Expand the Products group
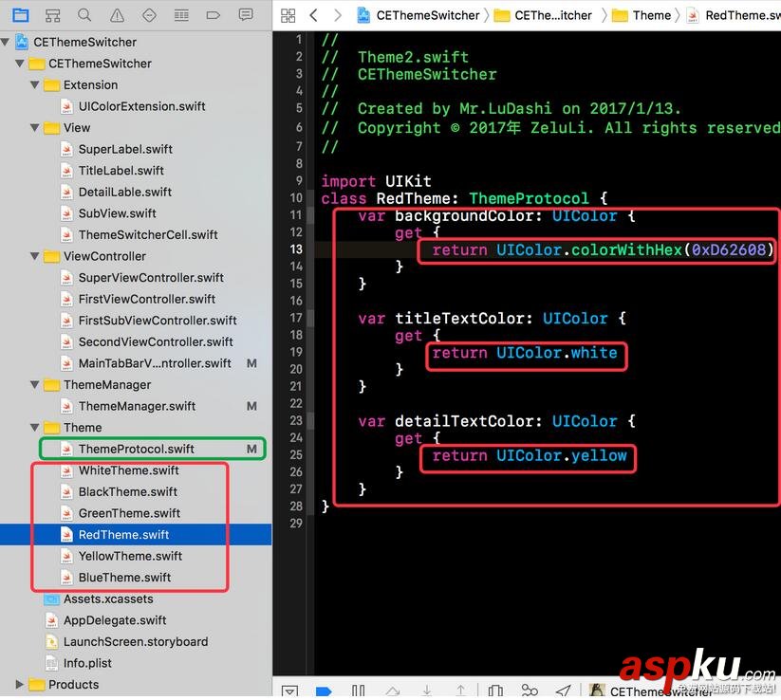Image resolution: width=781 pixels, height=700 pixels. coord(19,684)
